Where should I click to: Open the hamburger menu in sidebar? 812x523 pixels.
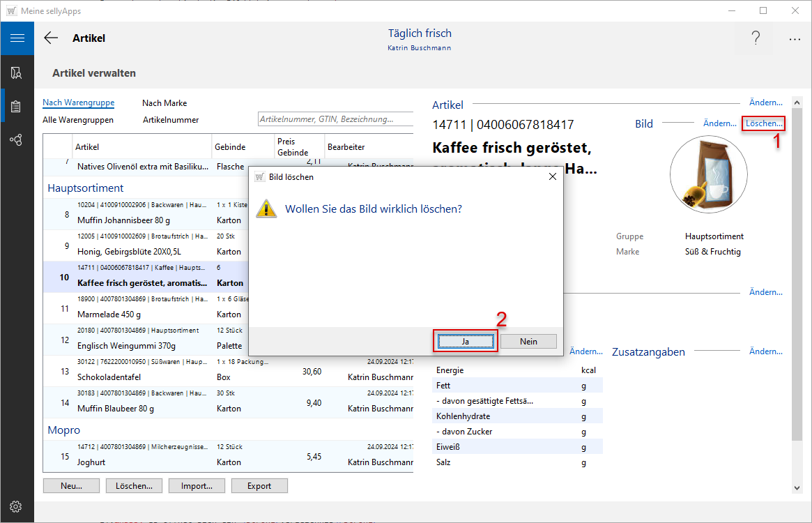(x=17, y=38)
